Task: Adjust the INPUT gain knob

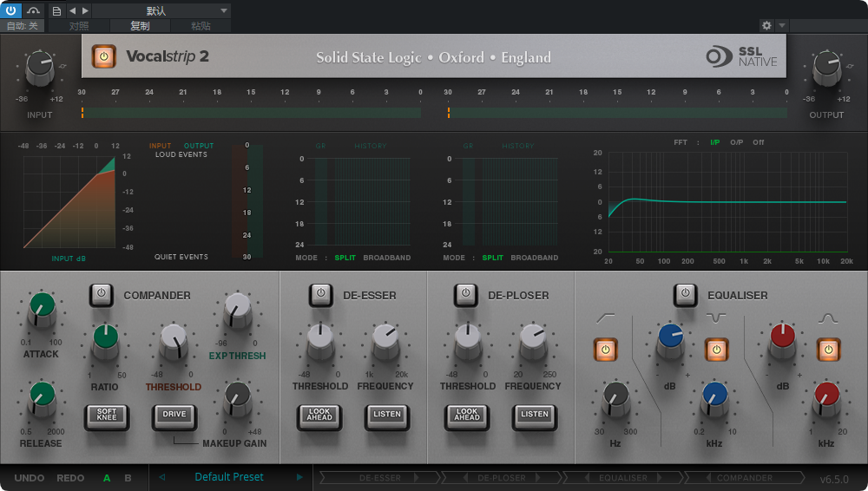Action: click(x=40, y=68)
